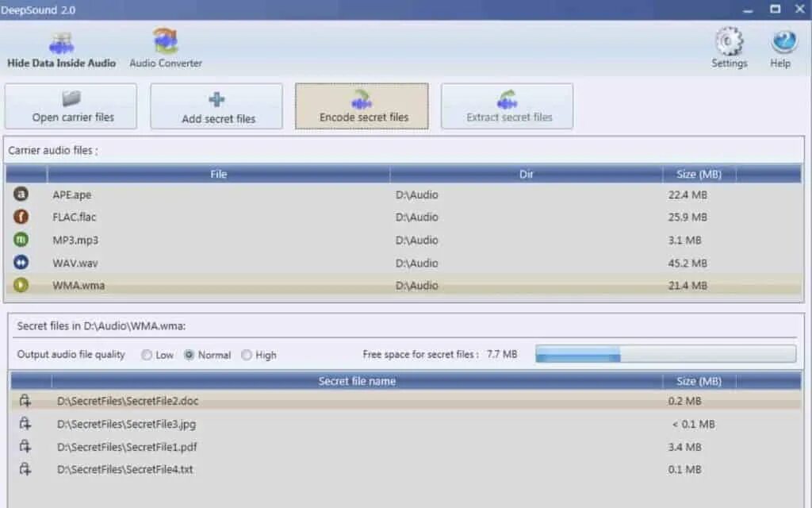Click the free space progress bar
Viewport: 812px width, 508px height.
pos(666,354)
